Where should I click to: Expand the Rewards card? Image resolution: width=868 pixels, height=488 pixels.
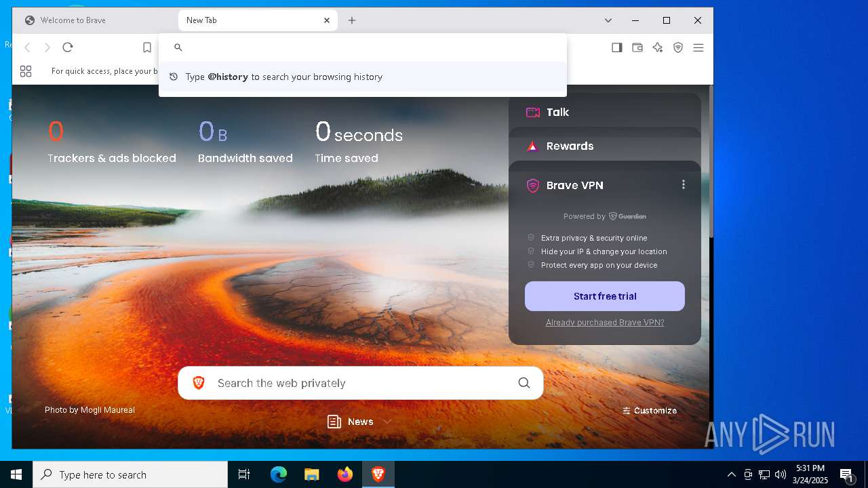pos(605,146)
